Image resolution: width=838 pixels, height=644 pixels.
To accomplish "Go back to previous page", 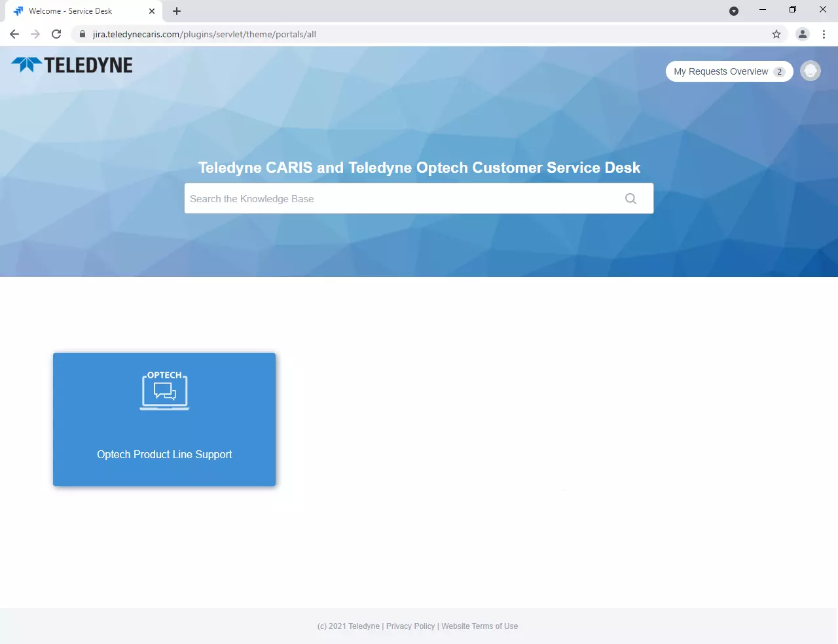I will tap(14, 34).
